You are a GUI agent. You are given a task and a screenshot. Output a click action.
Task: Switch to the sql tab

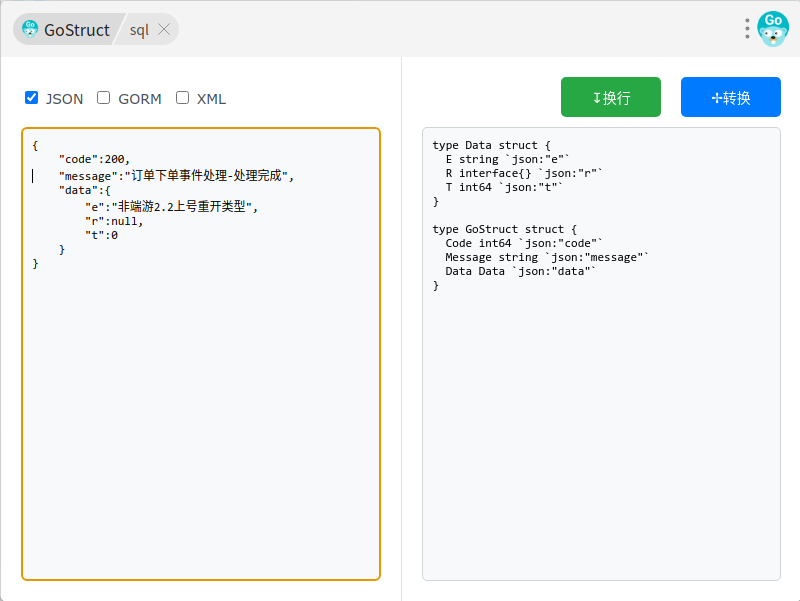pyautogui.click(x=139, y=30)
